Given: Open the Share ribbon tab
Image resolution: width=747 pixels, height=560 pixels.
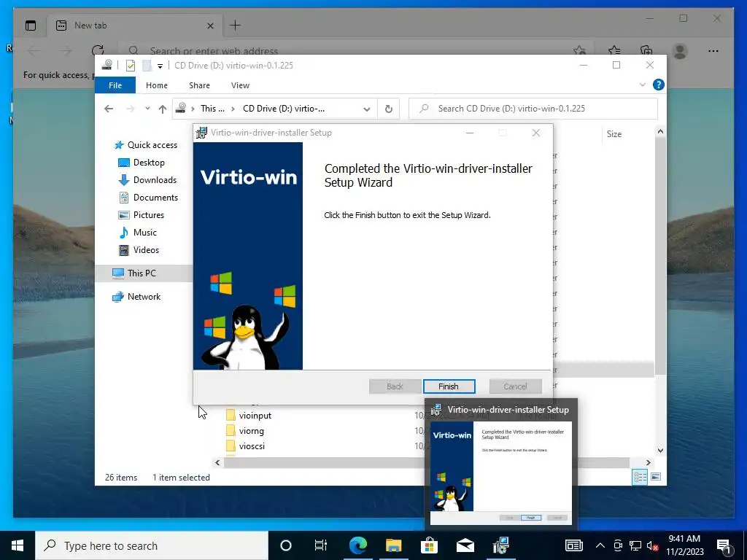Looking at the screenshot, I should [199, 85].
